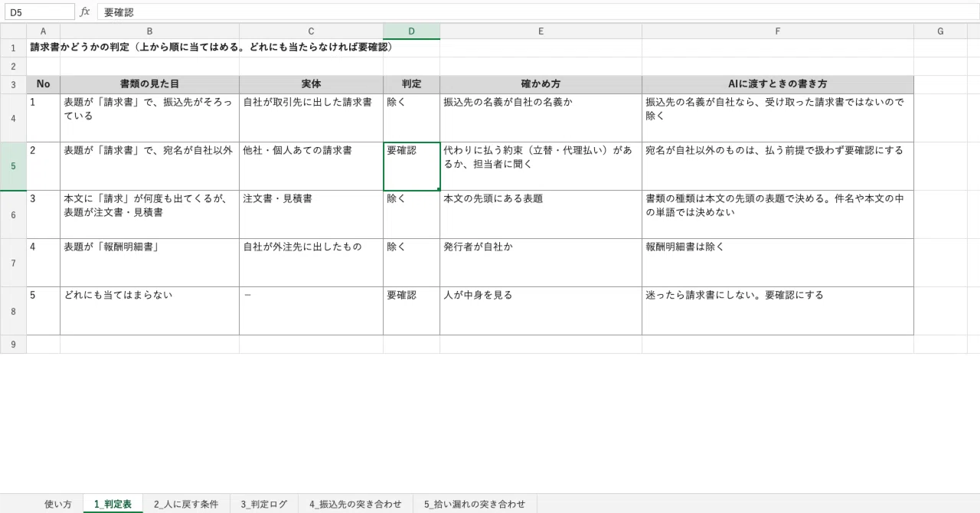Image resolution: width=980 pixels, height=513 pixels.
Task: Open the 2_人に戻す条件 sheet tab
Action: [x=186, y=504]
